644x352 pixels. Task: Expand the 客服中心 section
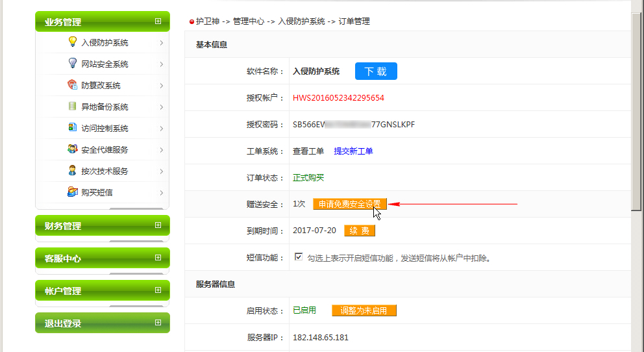pos(102,258)
